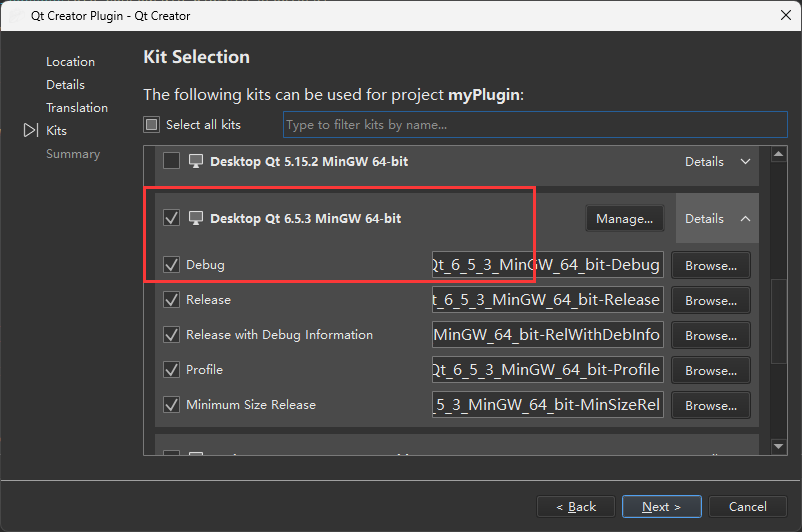Screen dimensions: 802x532
Task: Click the MinSizeRel build directory path field
Action: click(548, 405)
